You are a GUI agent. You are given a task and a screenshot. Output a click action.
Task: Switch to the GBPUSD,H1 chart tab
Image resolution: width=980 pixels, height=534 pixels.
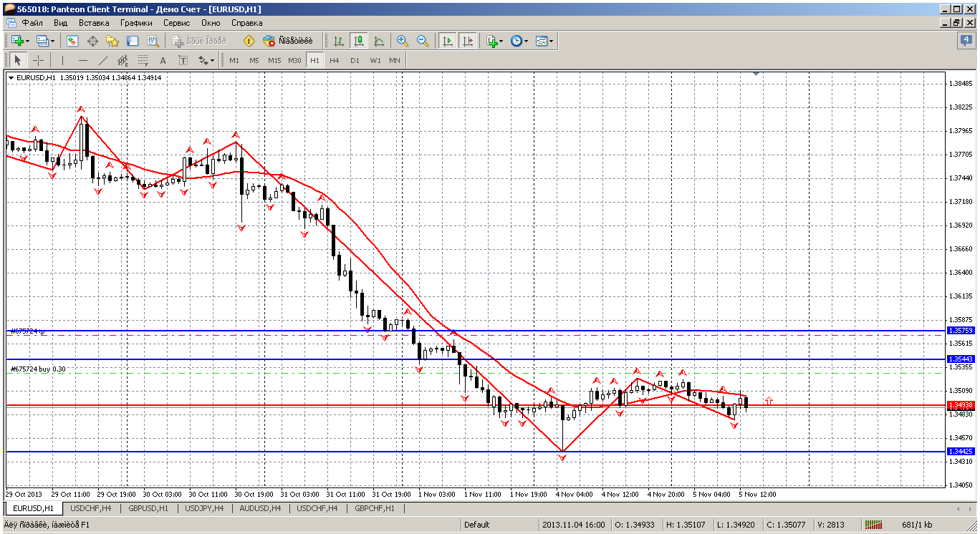click(148, 508)
